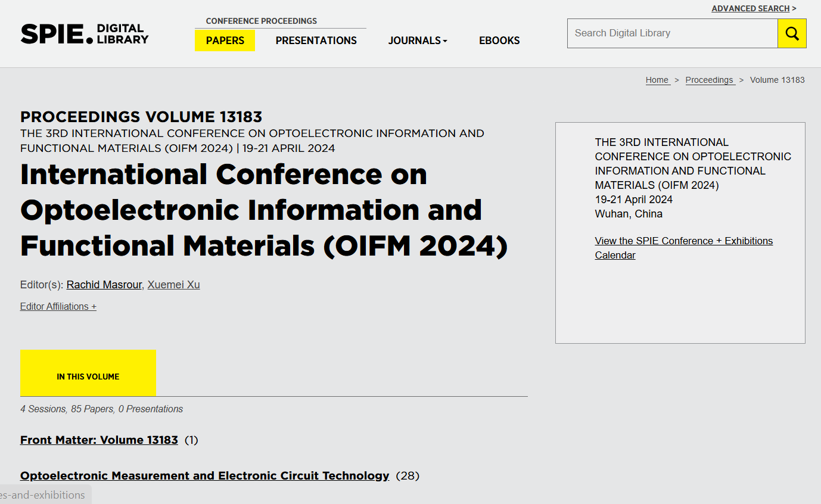Go to Home breadcrumb
This screenshot has height=504, width=821.
[x=657, y=80]
